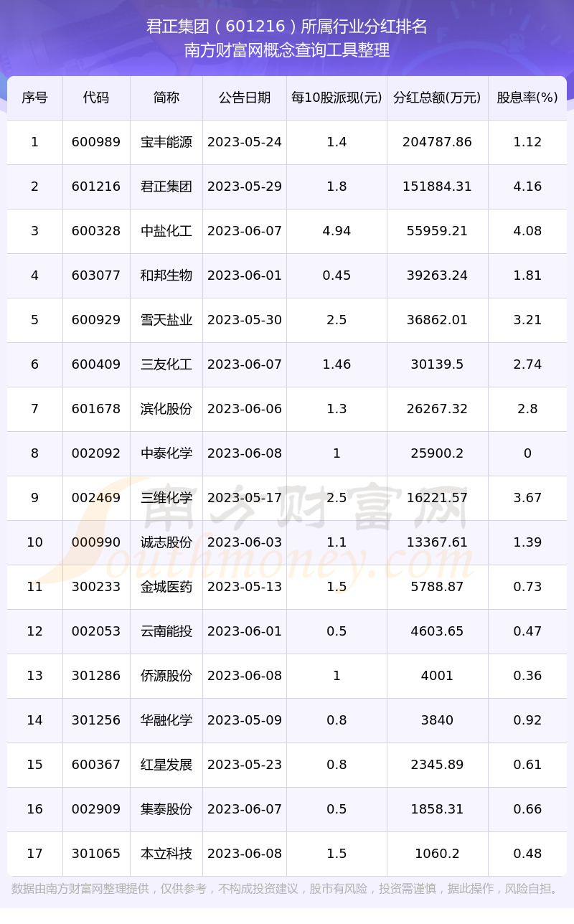Click the 华融化学 name cell

(x=166, y=720)
